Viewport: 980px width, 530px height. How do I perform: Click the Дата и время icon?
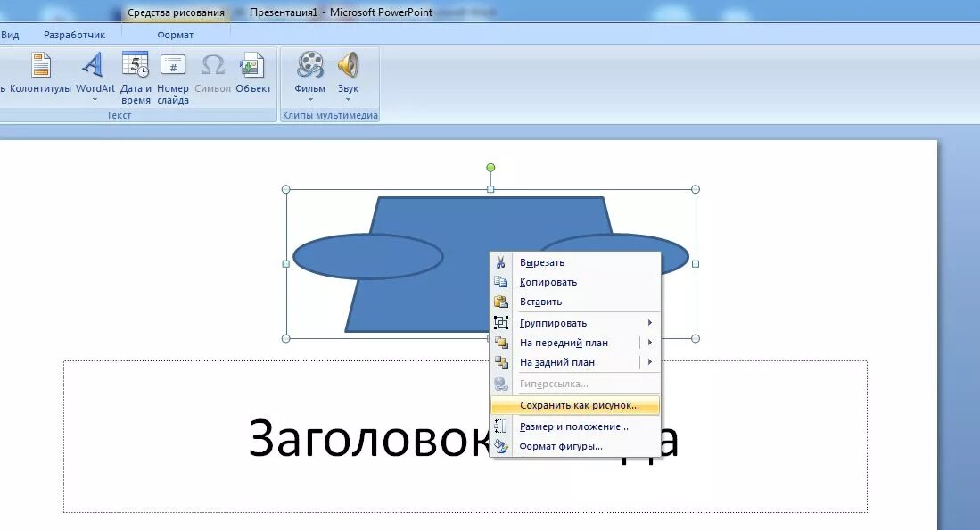pyautogui.click(x=136, y=65)
